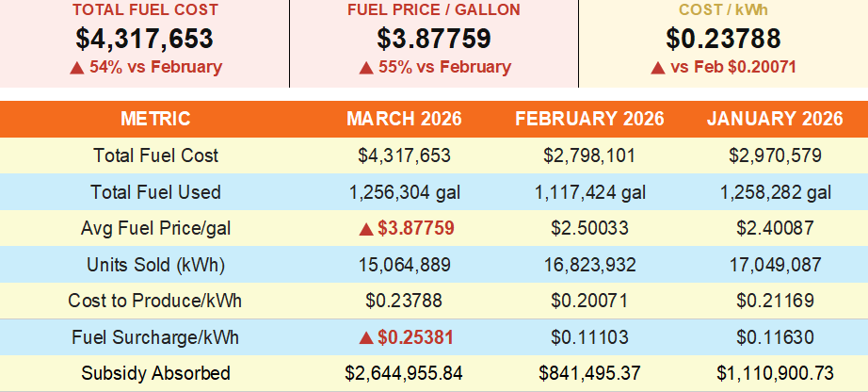Screen dimensions: 868x392
Task: Select the METRIC column header
Action: click(x=155, y=119)
